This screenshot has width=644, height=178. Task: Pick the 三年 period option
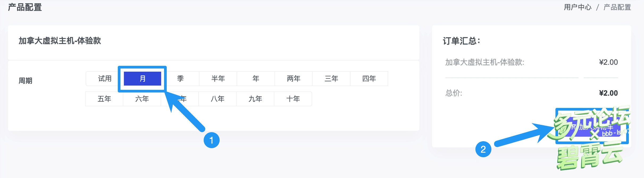[x=331, y=79]
